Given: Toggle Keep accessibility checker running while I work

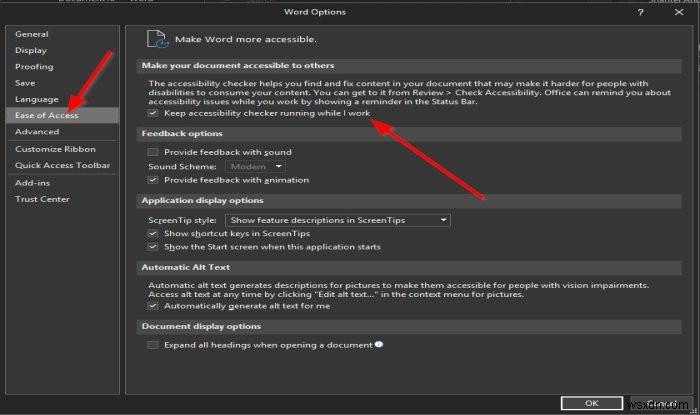Looking at the screenshot, I should pos(153,114).
